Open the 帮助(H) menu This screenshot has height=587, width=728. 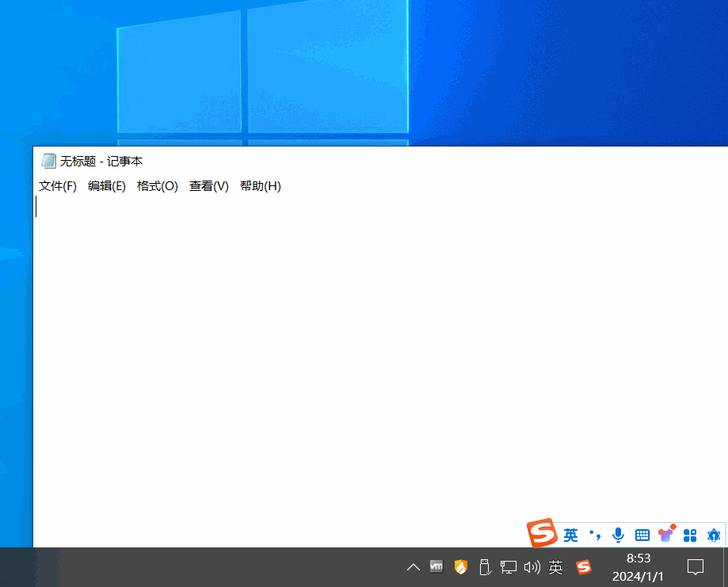pos(261,186)
